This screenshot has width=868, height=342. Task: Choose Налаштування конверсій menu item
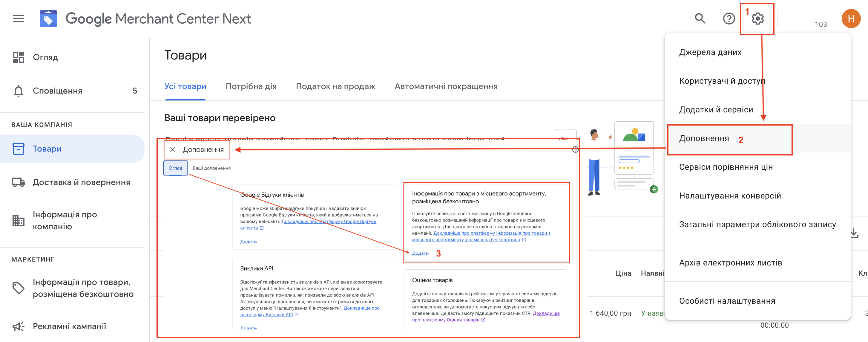click(758, 196)
